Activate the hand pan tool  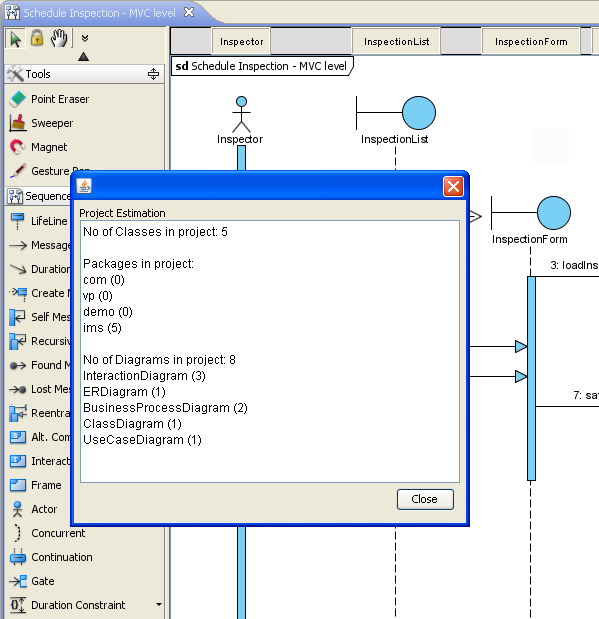pos(59,38)
